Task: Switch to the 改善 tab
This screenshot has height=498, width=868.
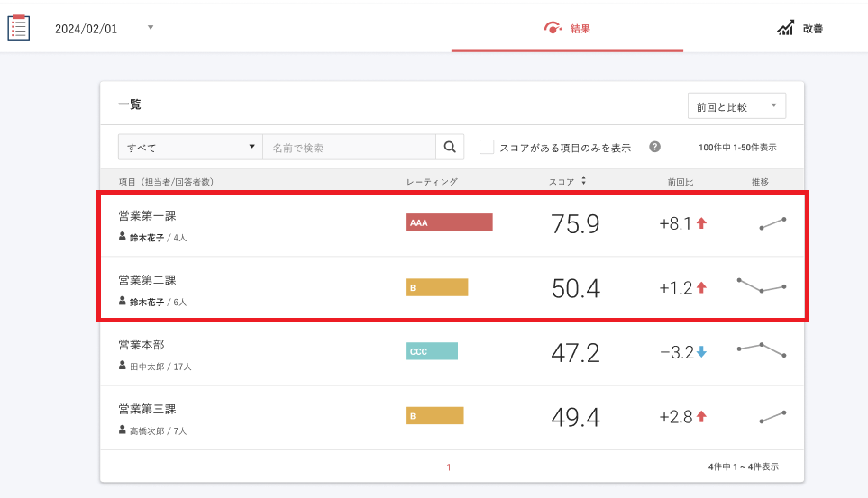Action: click(800, 29)
